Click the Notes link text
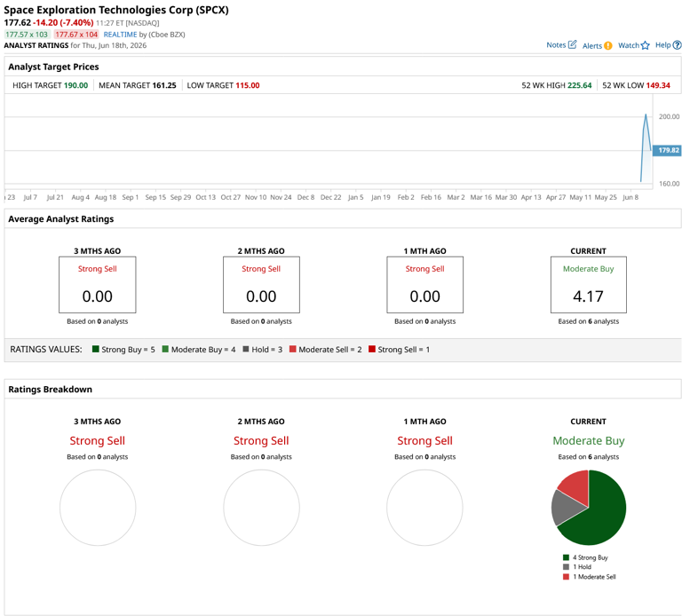Image resolution: width=682 pixels, height=616 pixels. (x=556, y=44)
